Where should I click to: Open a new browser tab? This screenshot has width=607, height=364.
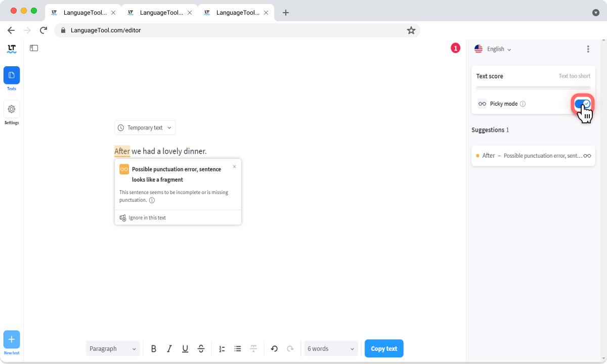click(286, 13)
